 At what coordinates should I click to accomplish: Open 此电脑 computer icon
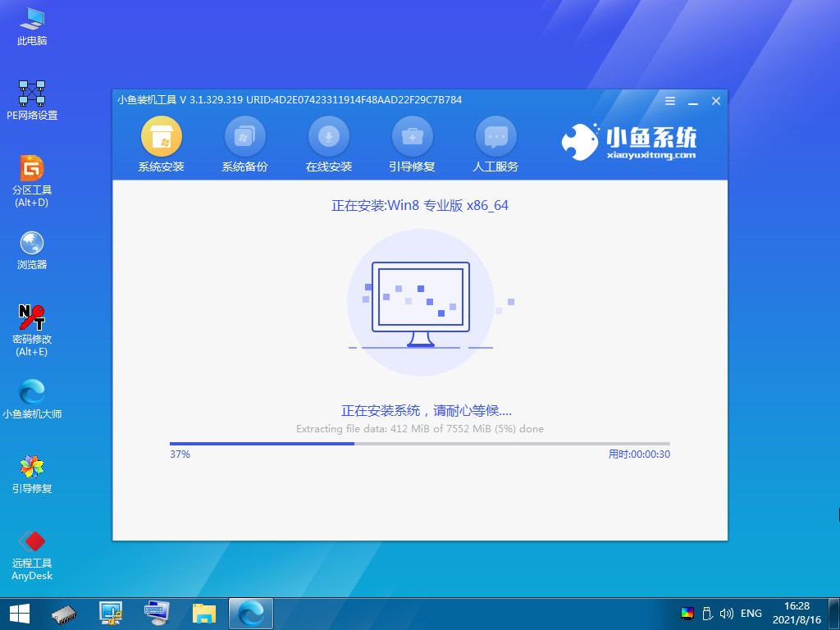[x=31, y=18]
